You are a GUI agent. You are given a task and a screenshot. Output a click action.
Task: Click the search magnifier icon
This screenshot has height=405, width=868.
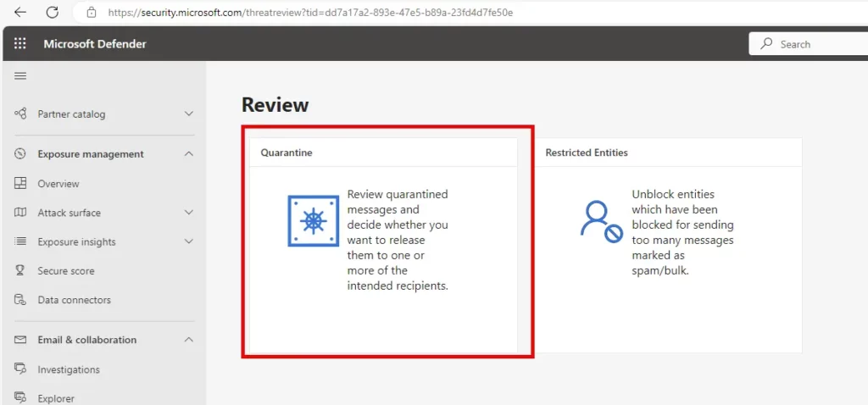point(766,44)
